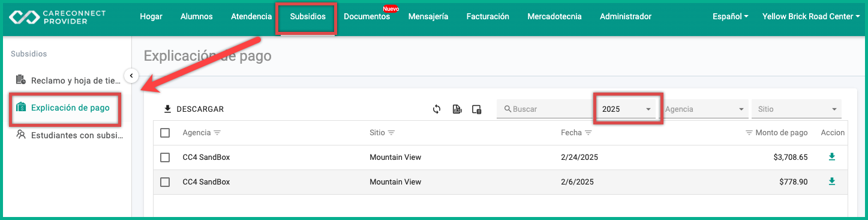
Task: Open the Documentos menu with Nuevo badge
Action: 367,17
